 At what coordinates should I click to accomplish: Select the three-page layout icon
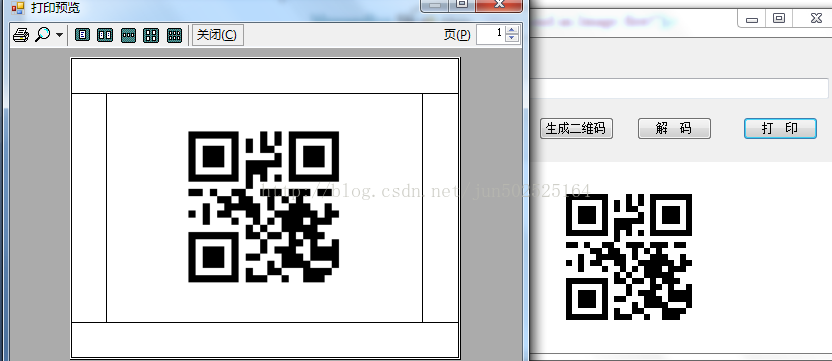click(x=128, y=36)
